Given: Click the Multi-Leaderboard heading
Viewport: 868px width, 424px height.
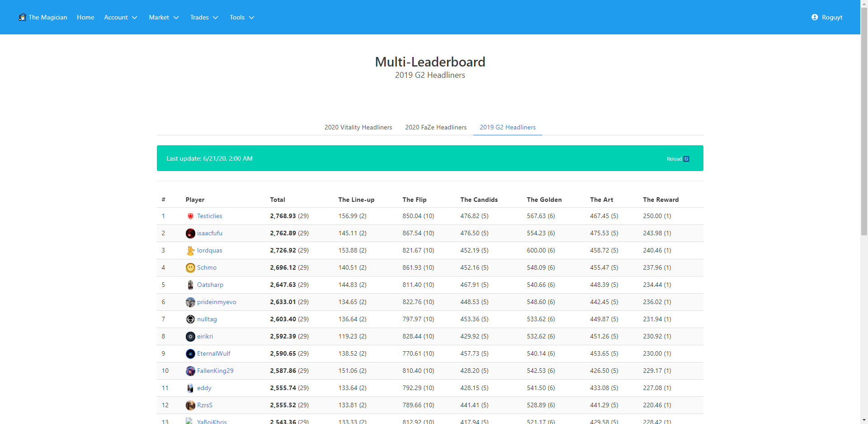Looking at the screenshot, I should coord(430,62).
